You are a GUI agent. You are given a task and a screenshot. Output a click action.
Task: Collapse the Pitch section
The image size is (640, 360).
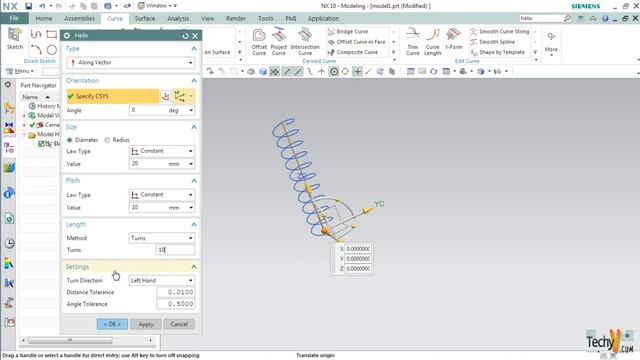coord(194,180)
